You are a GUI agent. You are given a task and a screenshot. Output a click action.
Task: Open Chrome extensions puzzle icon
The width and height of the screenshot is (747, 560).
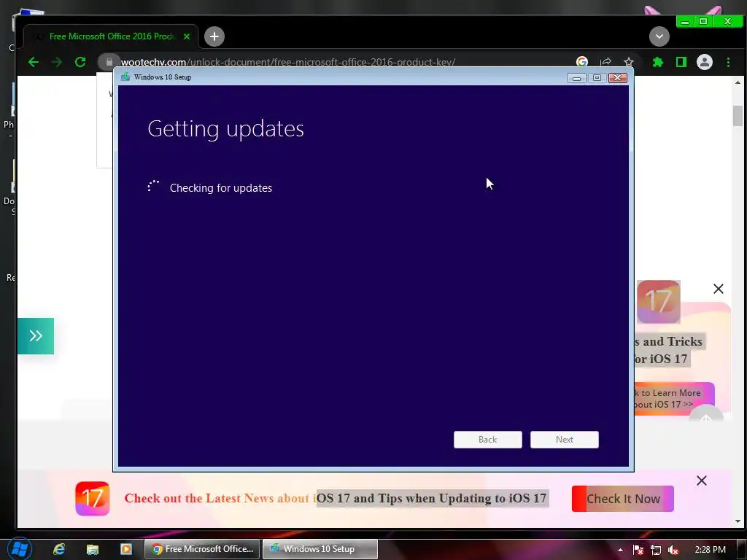click(x=658, y=62)
